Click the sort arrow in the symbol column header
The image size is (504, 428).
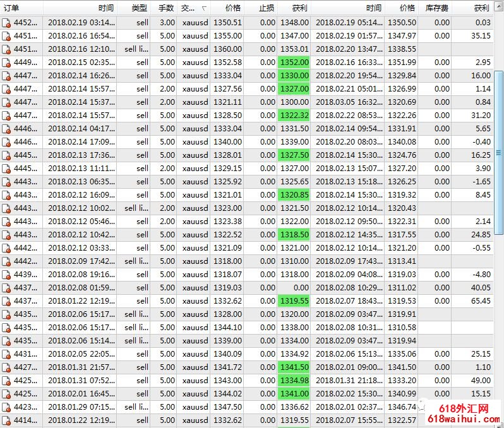coord(203,9)
